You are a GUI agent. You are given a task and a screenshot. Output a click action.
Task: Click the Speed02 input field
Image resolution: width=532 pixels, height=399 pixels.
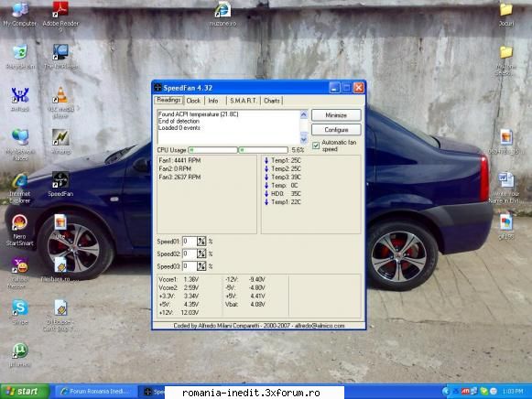[x=190, y=253]
